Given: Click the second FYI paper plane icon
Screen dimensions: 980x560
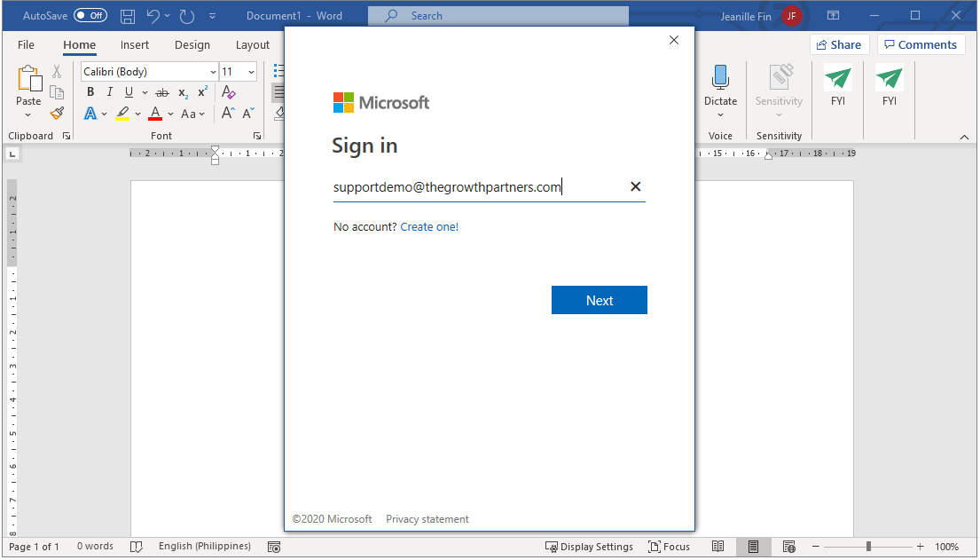Looking at the screenshot, I should click(x=890, y=77).
